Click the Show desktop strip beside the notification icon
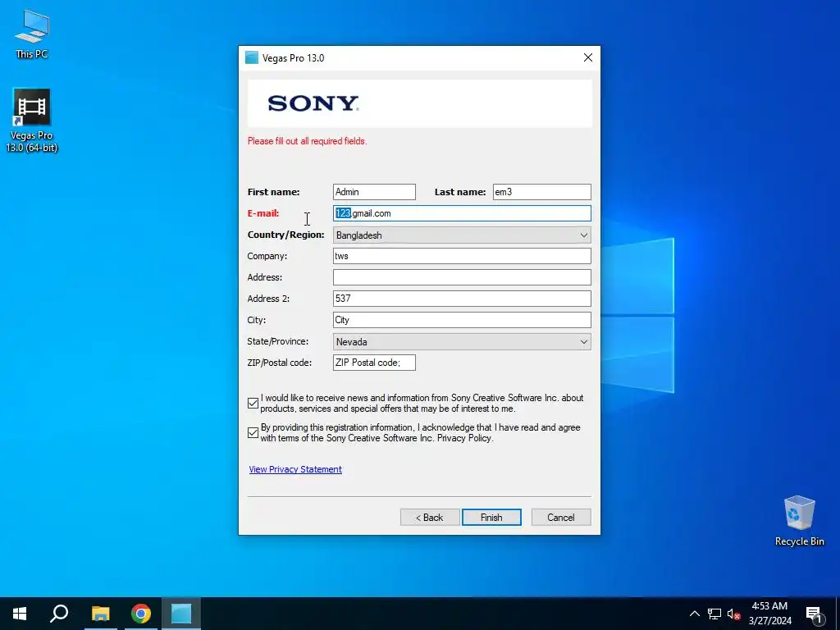 click(838, 614)
